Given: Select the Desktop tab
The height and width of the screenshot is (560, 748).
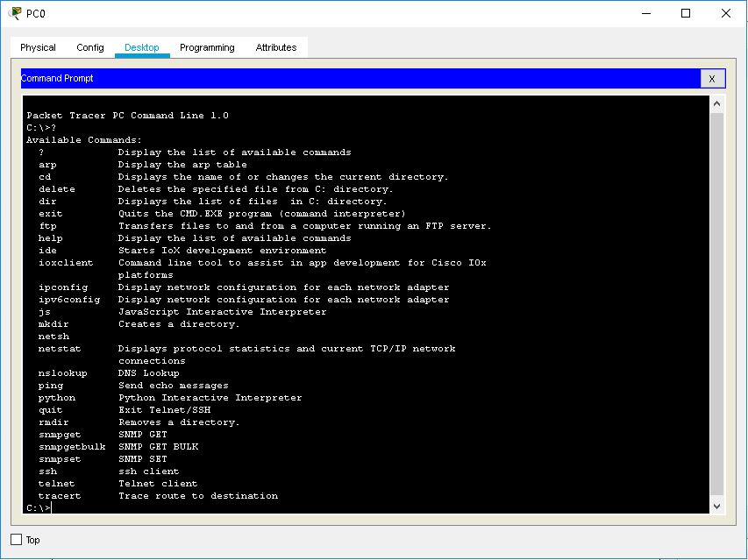Looking at the screenshot, I should (x=141, y=46).
